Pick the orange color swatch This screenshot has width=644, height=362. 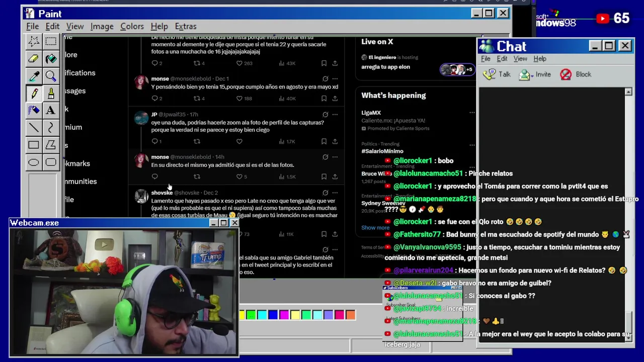click(x=351, y=315)
